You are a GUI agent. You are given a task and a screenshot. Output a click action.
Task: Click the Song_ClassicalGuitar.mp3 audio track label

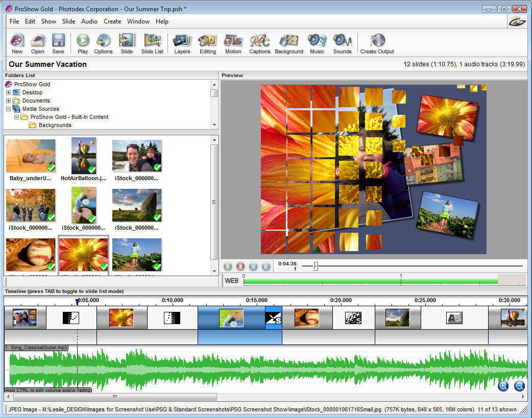[x=36, y=348]
